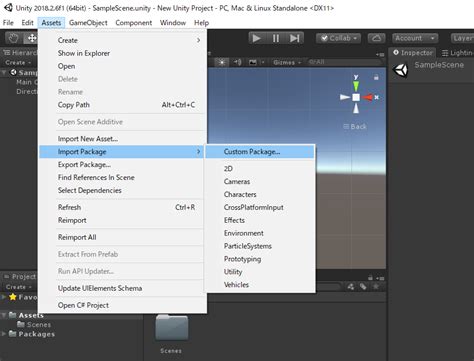Import the CrossPlatformInput package
The image size is (474, 361).
(260, 207)
